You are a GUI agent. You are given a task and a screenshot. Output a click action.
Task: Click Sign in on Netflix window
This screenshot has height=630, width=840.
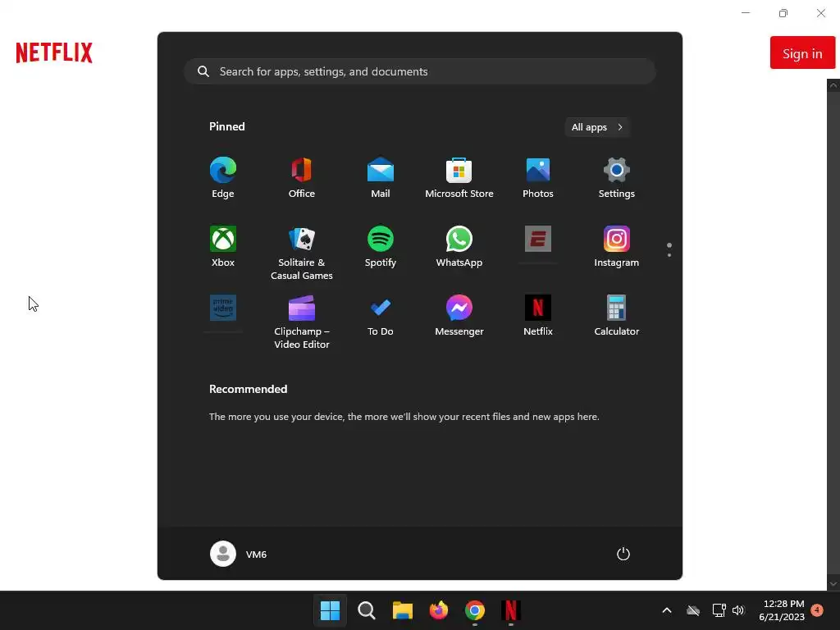(x=802, y=53)
